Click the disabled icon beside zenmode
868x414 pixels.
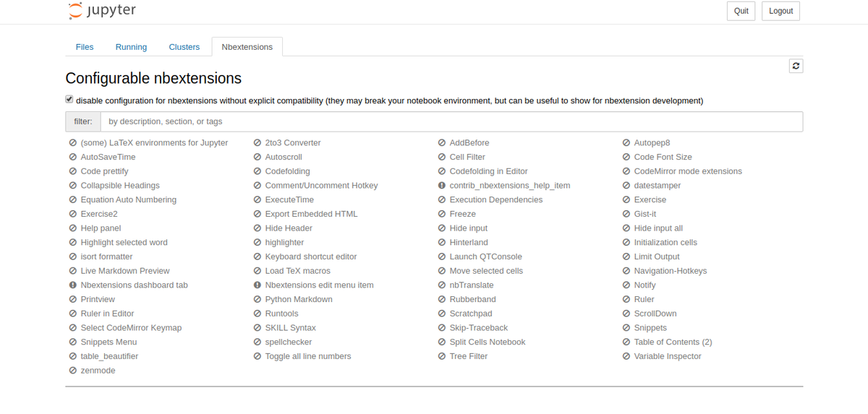coord(73,371)
